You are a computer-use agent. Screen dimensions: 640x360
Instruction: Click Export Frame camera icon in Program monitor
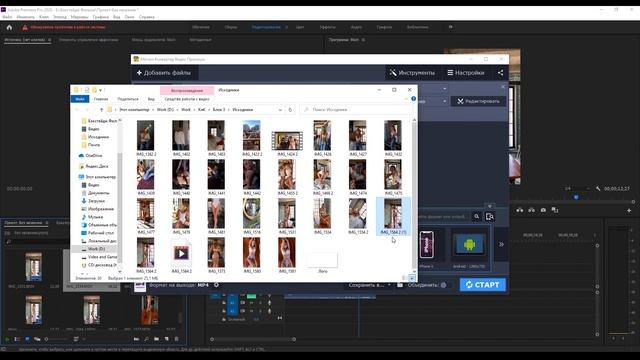[543, 210]
